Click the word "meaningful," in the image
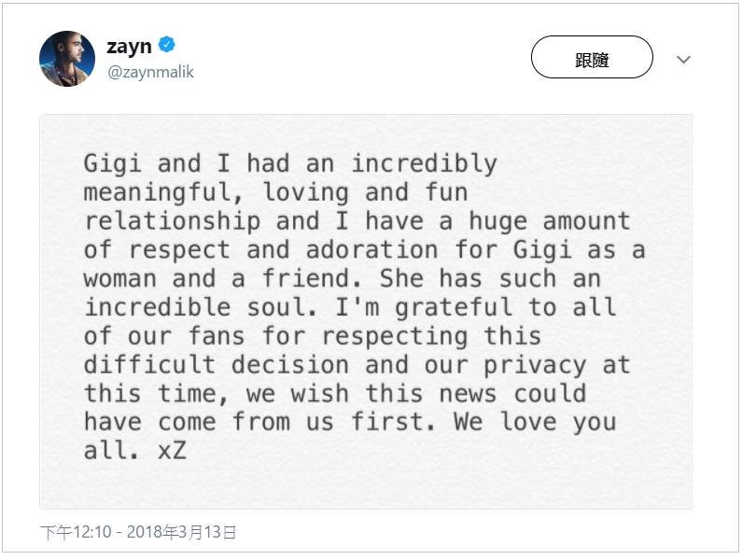Viewport: 742px width, 560px height. tap(164, 193)
